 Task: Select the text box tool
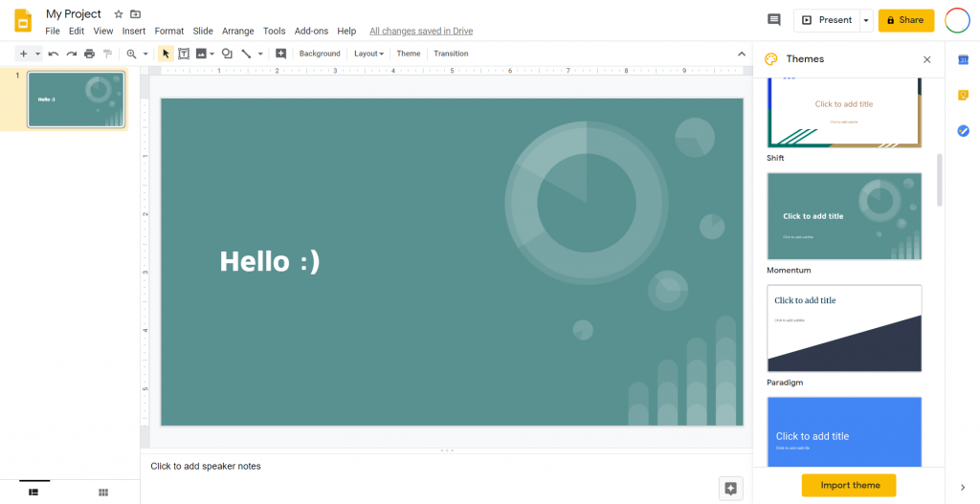coord(184,54)
